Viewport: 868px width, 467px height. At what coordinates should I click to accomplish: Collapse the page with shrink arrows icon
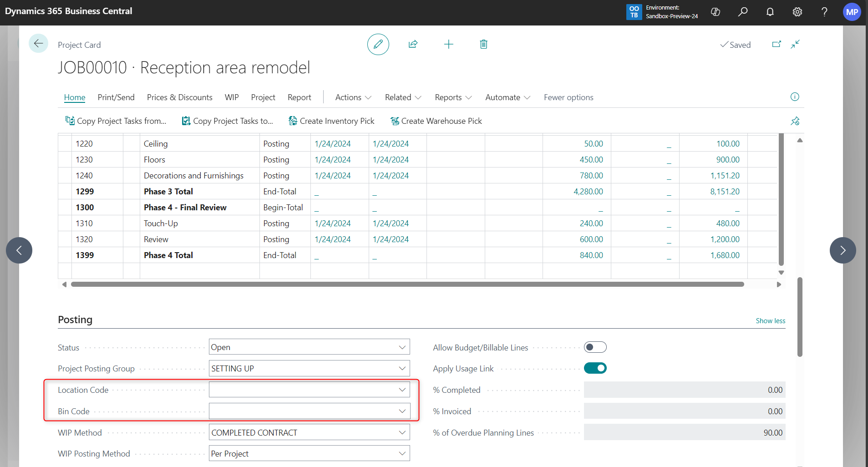click(x=795, y=44)
